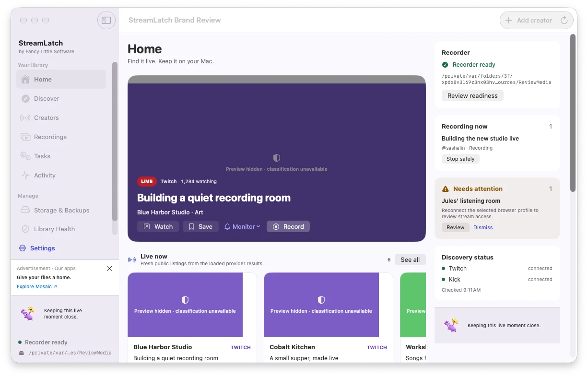Click the Add creator button
This screenshot has height=377, width=588.
[529, 20]
